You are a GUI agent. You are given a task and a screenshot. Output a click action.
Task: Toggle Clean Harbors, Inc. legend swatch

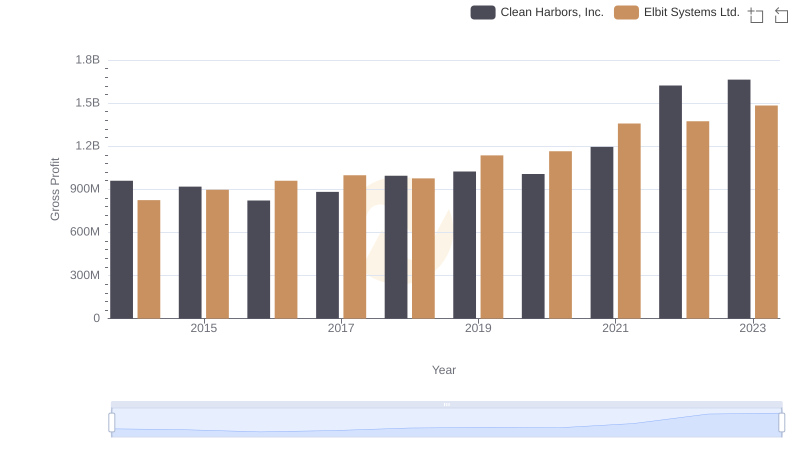pos(483,12)
